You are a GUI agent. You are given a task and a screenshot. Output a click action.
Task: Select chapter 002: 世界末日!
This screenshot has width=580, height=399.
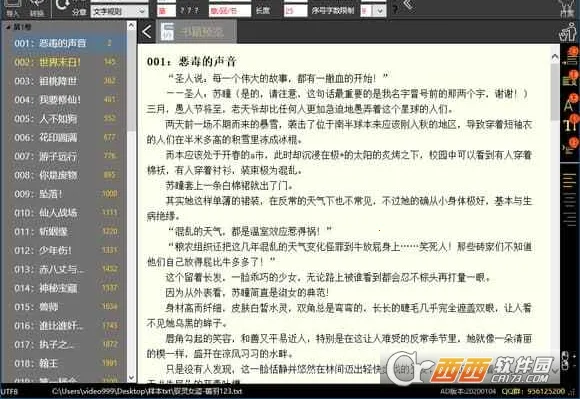(x=63, y=62)
